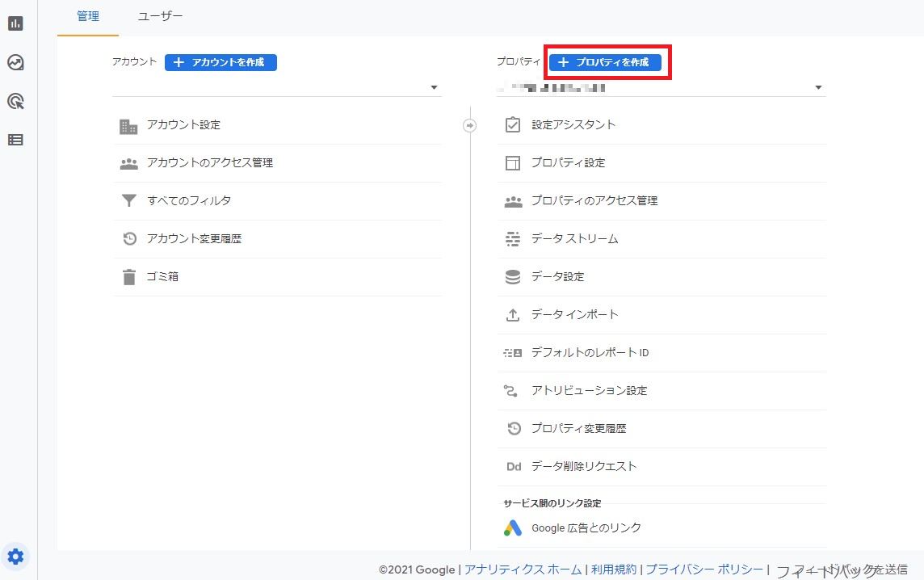The width and height of the screenshot is (924, 580).
Task: Click the アカウントを作成 button
Action: point(220,61)
